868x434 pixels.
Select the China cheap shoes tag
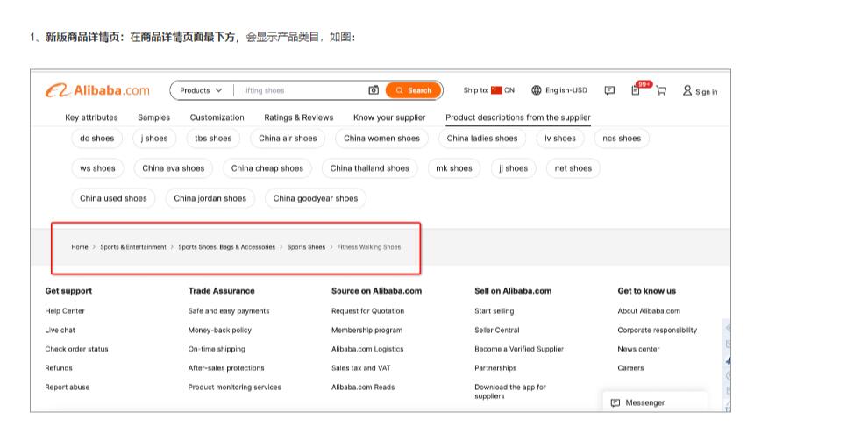point(267,168)
